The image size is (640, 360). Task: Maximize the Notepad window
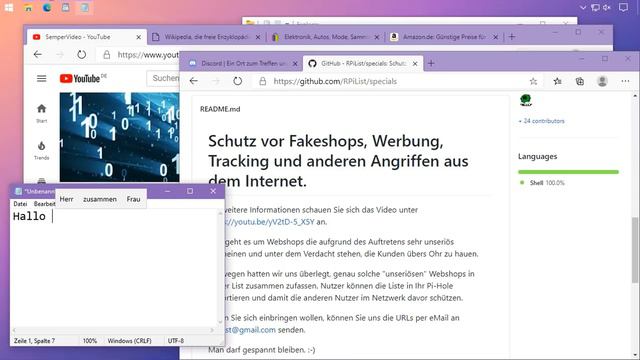pyautogui.click(x=190, y=191)
